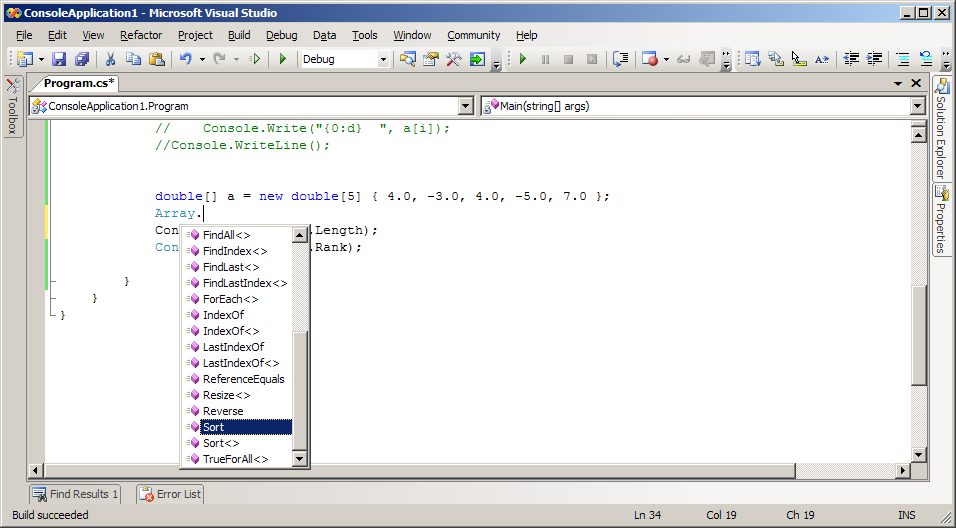
Task: Click the IntelliSense list's scroll down arrow
Action: pyautogui.click(x=299, y=459)
